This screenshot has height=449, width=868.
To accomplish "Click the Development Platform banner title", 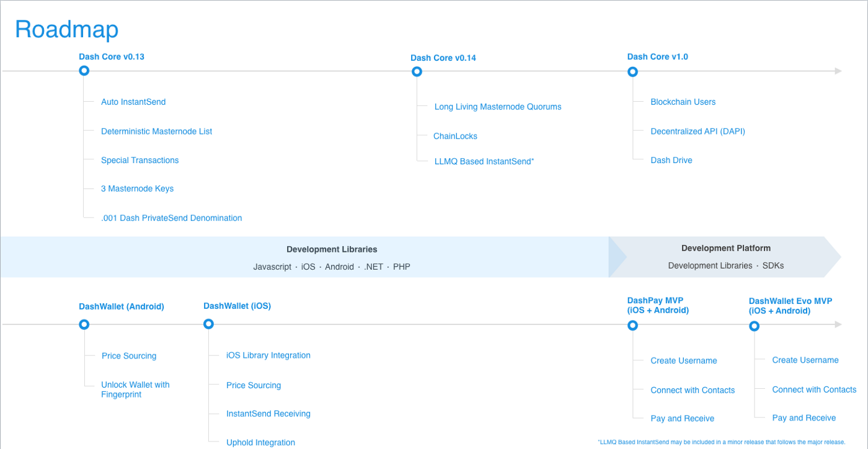I will pyautogui.click(x=726, y=248).
